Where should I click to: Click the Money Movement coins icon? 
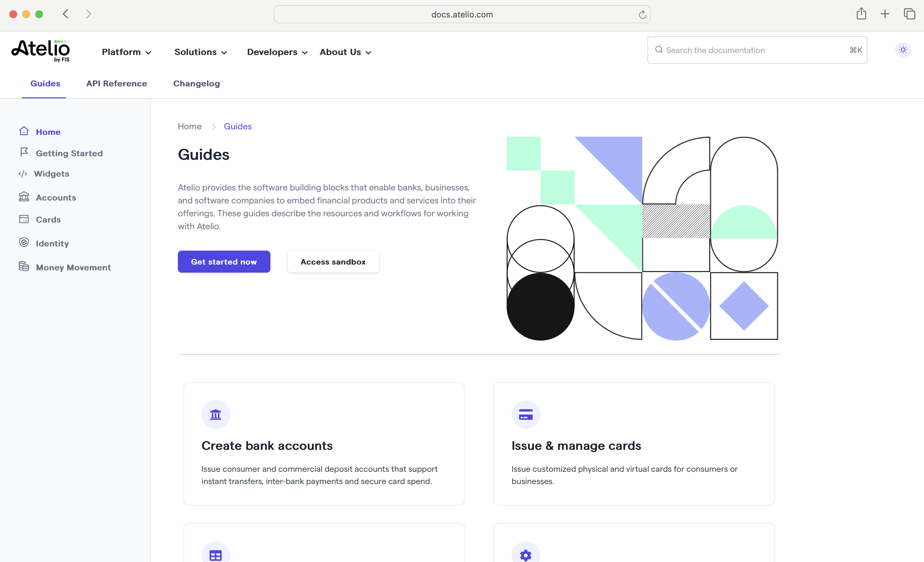pyautogui.click(x=24, y=266)
